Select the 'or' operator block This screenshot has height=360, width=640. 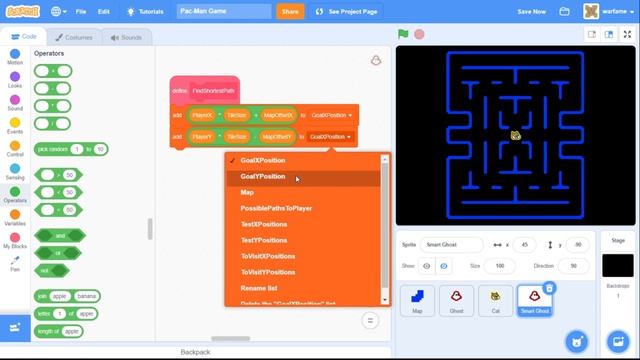tap(58, 253)
